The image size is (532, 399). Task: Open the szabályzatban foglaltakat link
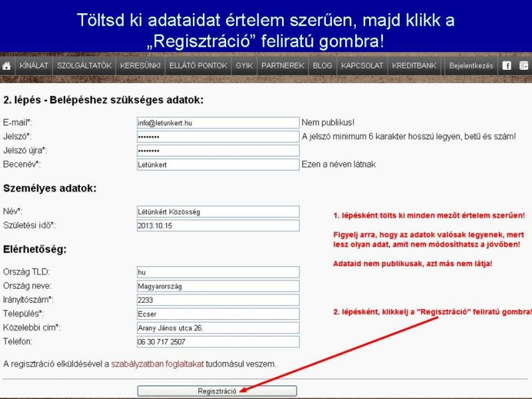158,364
